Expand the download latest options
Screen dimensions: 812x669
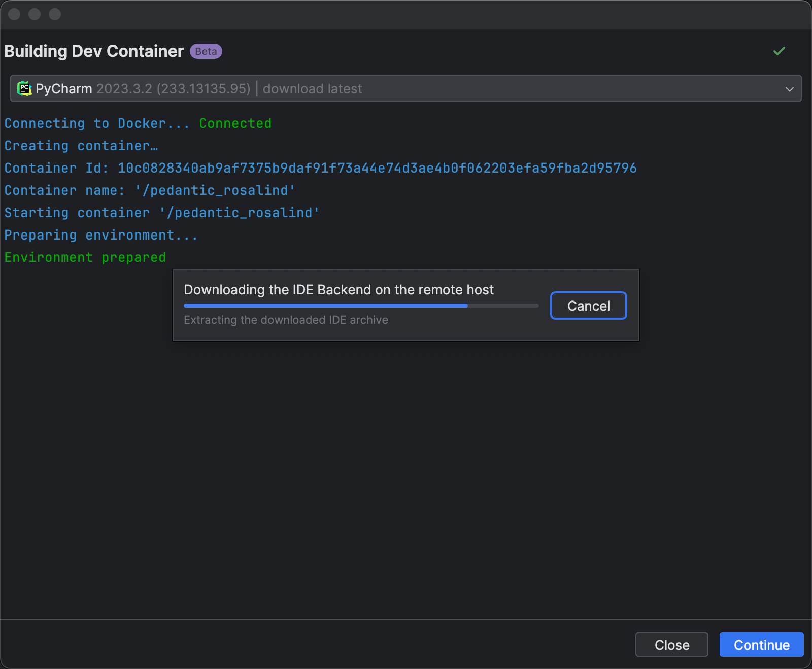tap(313, 88)
